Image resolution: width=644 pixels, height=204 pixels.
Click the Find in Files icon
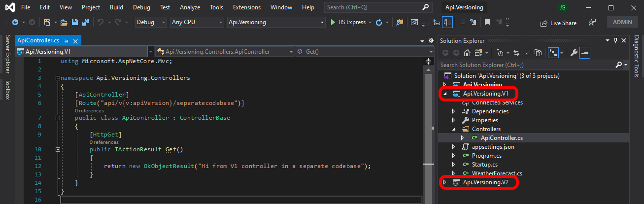coord(400,22)
